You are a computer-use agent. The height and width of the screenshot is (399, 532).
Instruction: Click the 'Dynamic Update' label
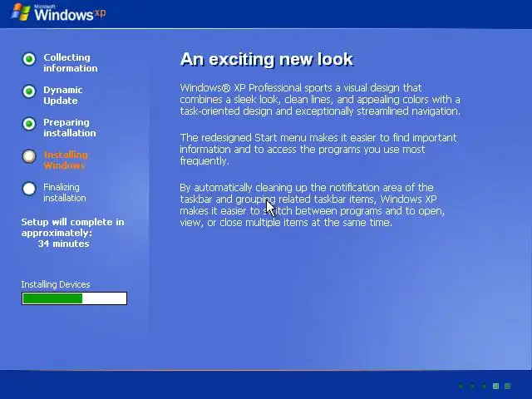click(x=63, y=95)
